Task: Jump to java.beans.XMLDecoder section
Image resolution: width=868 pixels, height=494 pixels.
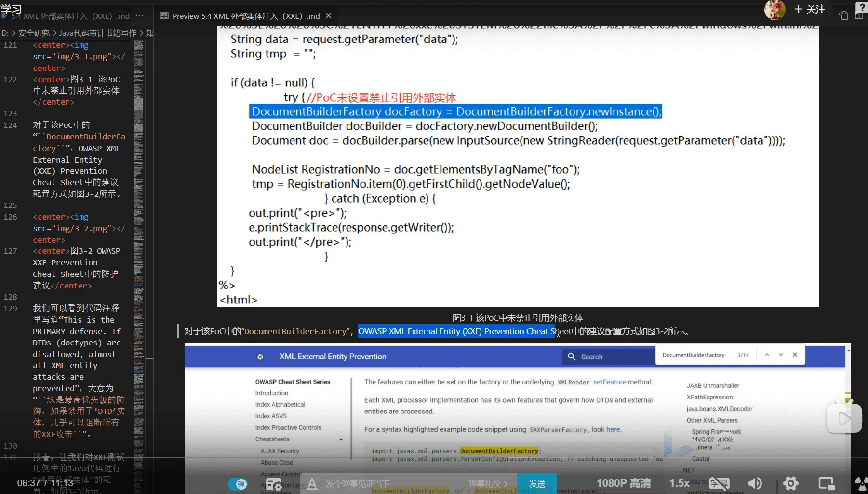Action: pos(719,409)
